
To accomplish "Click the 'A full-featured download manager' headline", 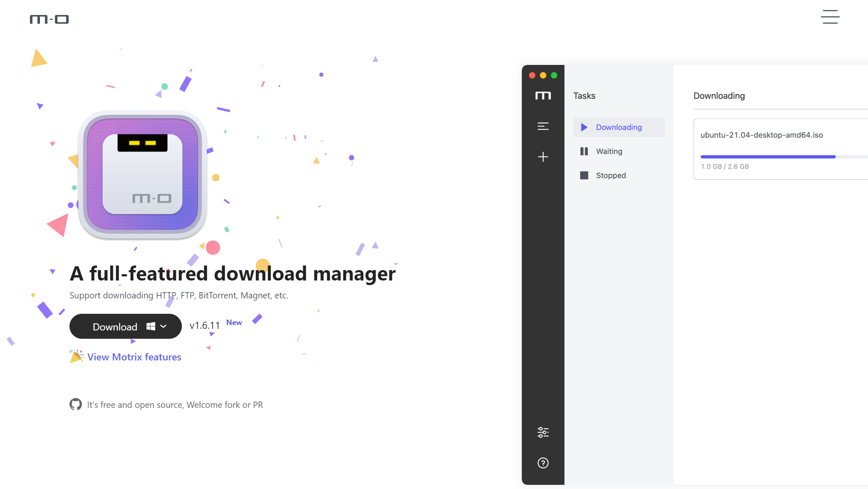I will [233, 274].
